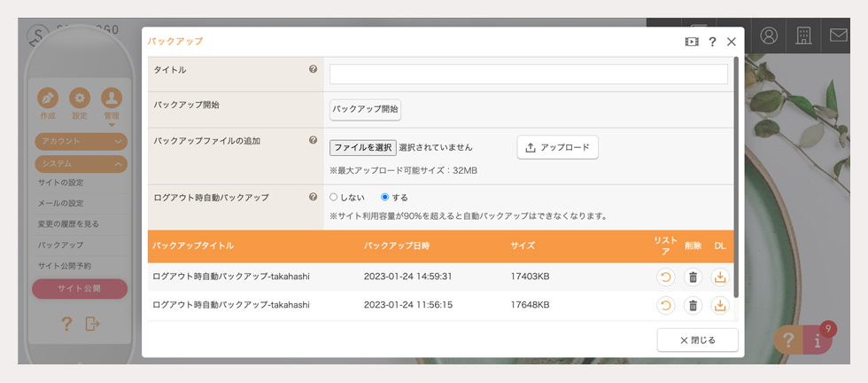Select the 作成 pen icon in sidebar

(48, 98)
